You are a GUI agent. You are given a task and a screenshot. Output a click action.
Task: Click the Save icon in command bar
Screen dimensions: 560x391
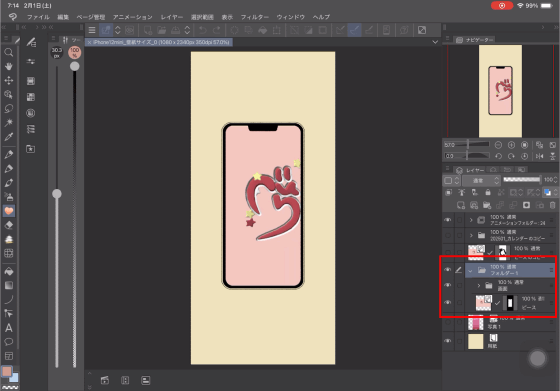coord(176,30)
